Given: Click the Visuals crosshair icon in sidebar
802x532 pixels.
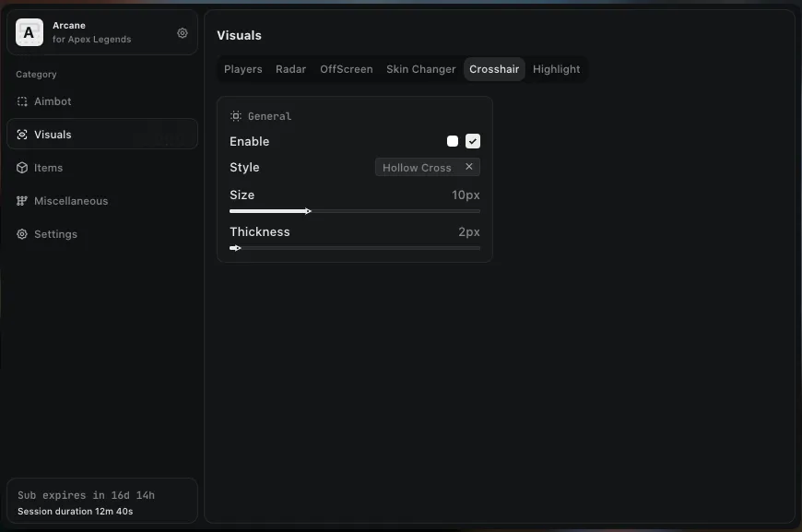Looking at the screenshot, I should click(20, 134).
